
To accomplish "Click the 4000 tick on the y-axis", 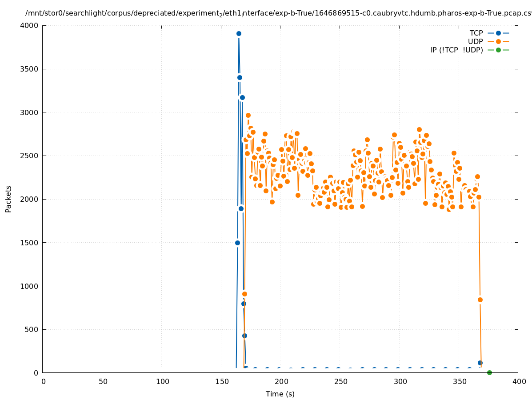I will pos(30,26).
